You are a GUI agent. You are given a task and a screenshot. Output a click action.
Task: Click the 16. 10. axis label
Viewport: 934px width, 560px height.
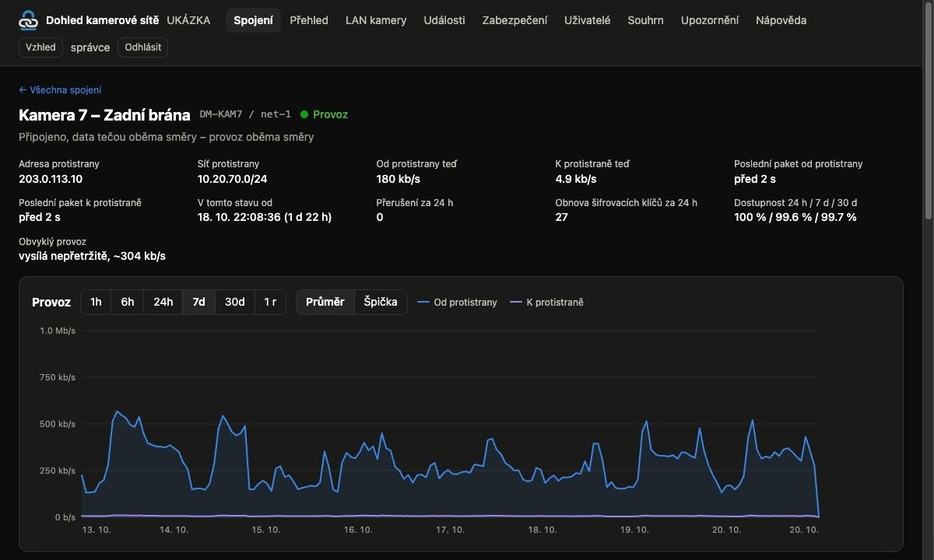coord(358,530)
